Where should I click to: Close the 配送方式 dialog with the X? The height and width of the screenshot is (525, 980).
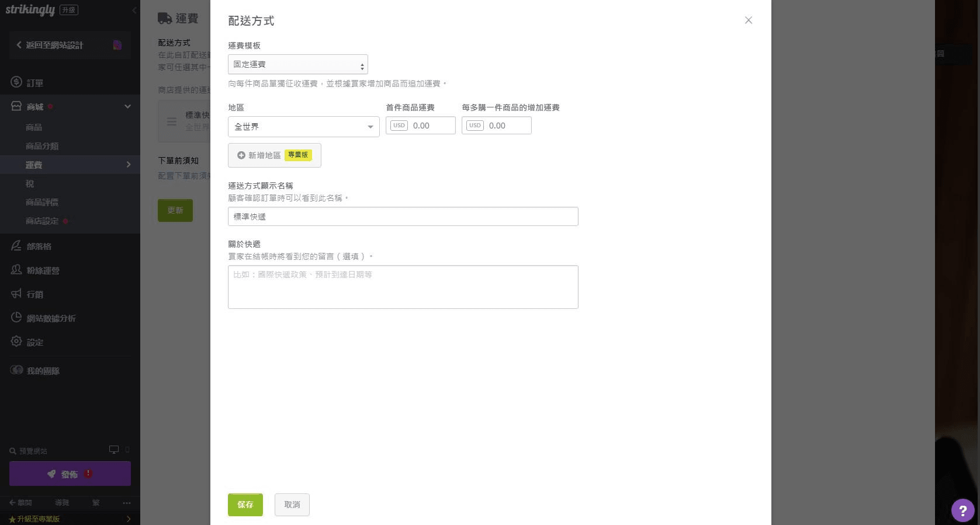click(748, 20)
